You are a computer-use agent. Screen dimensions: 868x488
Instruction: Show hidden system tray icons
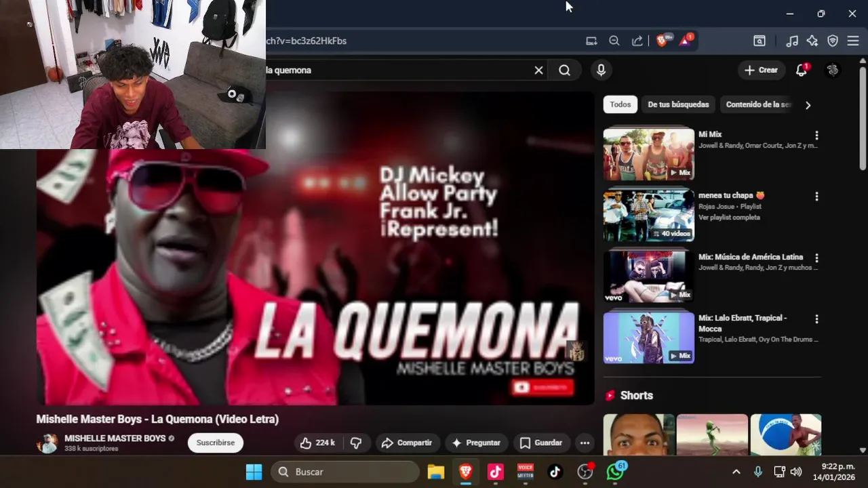[x=736, y=472]
